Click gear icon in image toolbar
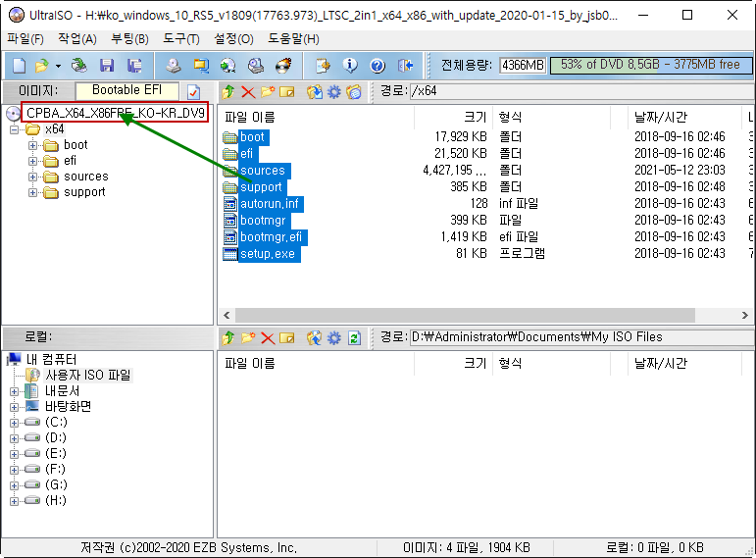 (x=334, y=91)
